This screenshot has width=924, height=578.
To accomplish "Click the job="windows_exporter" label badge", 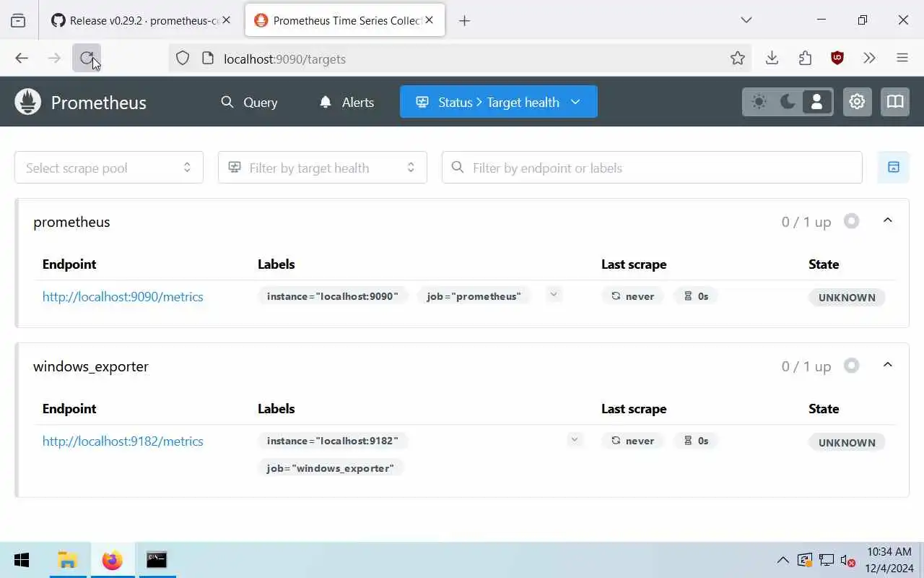I will coord(331,468).
